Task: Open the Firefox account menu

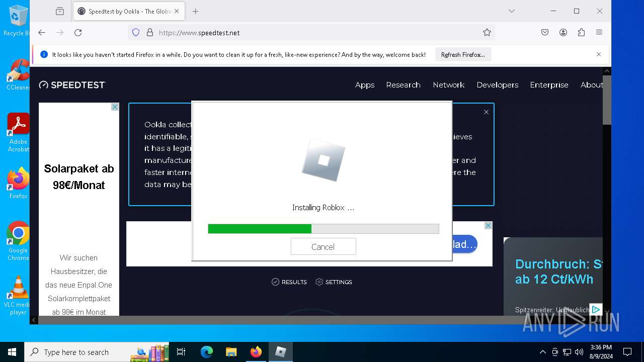Action: tap(563, 32)
